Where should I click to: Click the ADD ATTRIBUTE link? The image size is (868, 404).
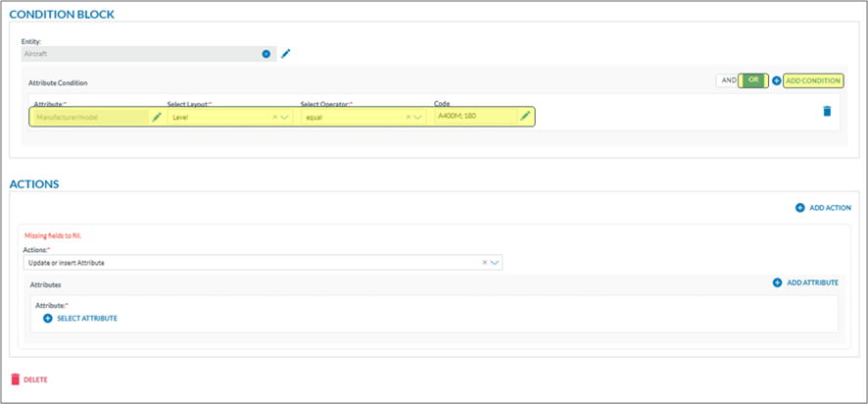click(x=812, y=282)
